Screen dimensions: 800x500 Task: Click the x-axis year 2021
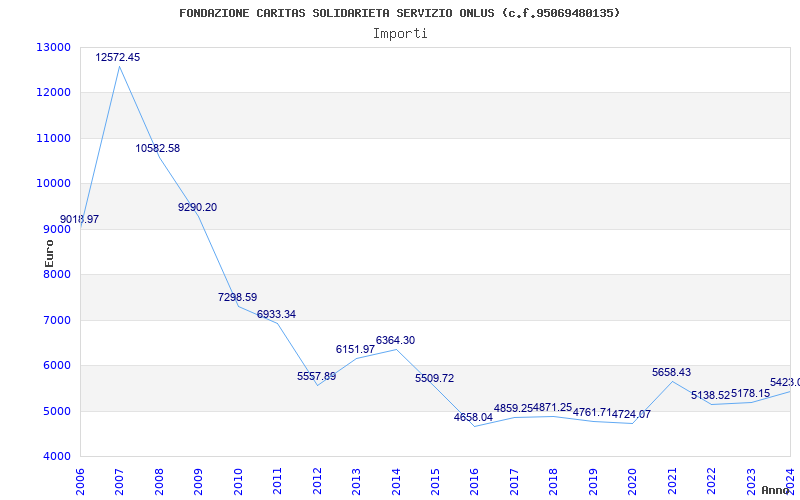pyautogui.click(x=672, y=482)
